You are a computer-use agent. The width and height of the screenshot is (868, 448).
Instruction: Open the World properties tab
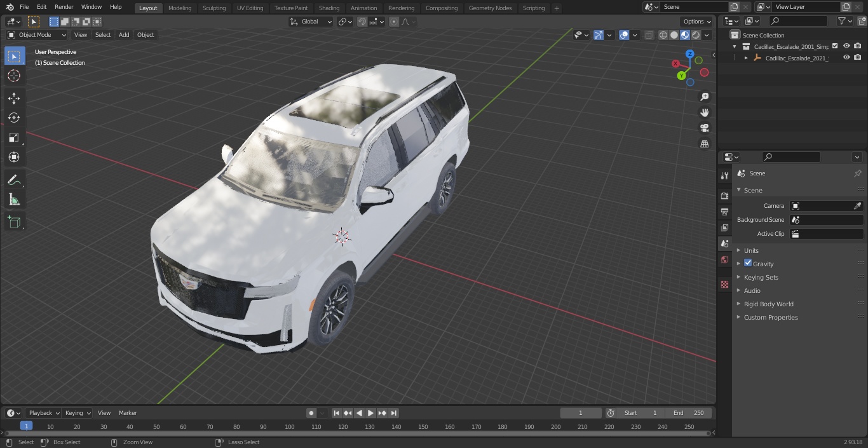tap(724, 260)
